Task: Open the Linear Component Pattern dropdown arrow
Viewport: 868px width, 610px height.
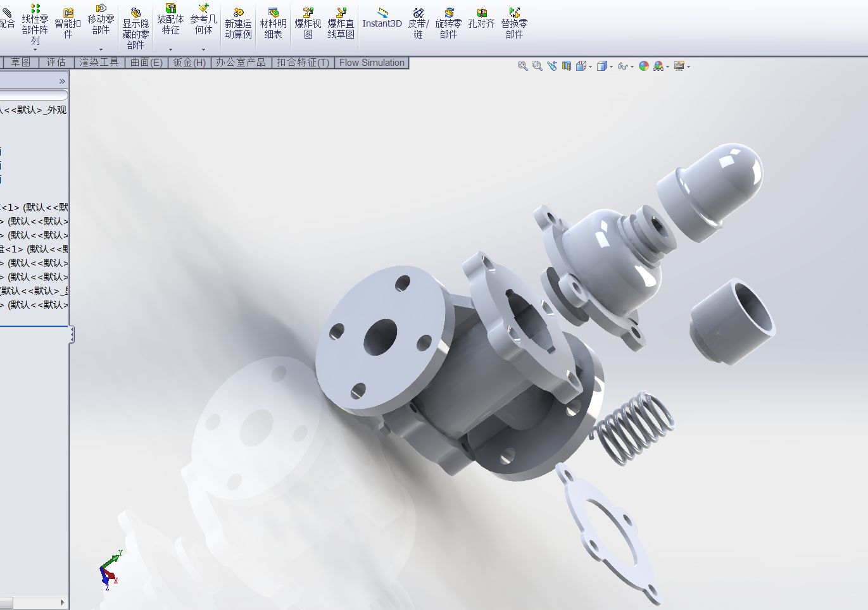Action: point(35,49)
